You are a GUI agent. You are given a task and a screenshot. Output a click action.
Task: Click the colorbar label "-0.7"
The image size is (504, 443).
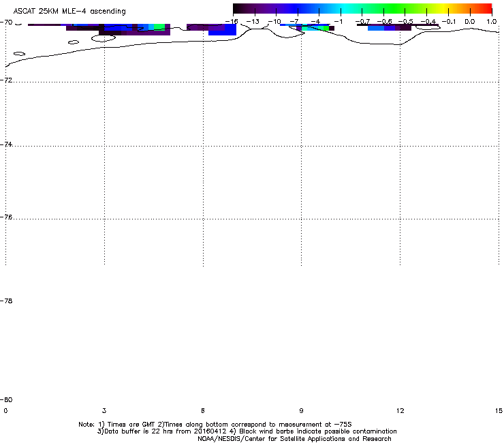(362, 22)
